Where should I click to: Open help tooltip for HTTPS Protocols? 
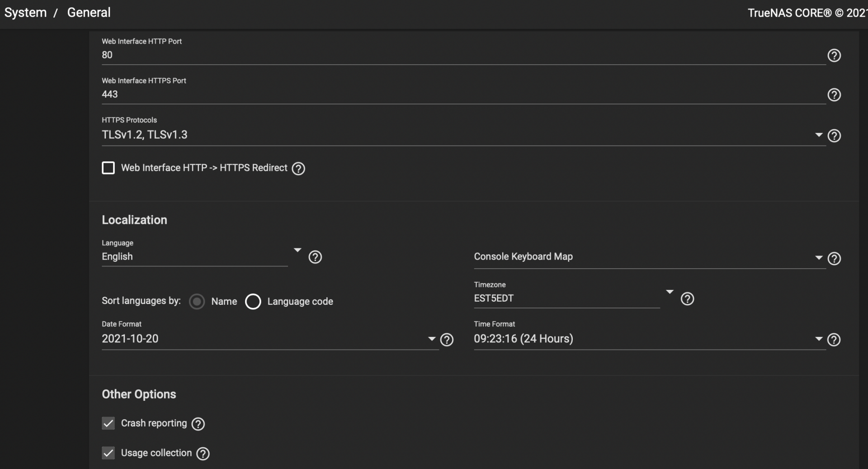pos(834,136)
